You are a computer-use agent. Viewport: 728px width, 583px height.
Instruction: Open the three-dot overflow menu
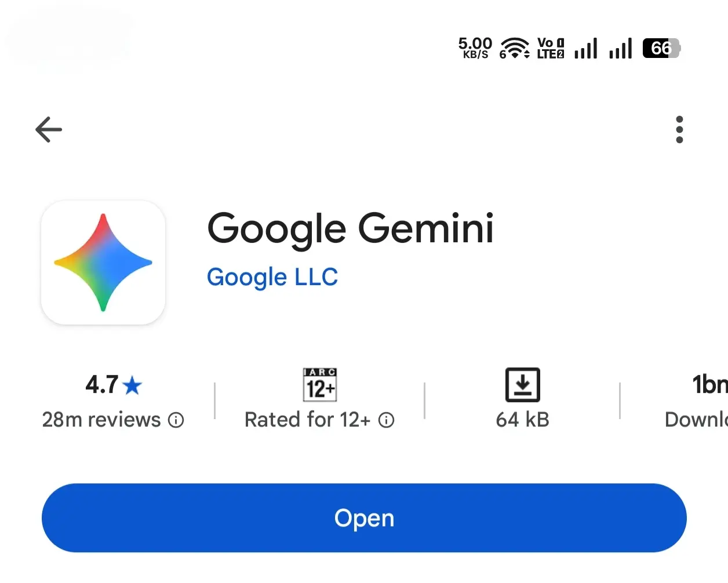pos(679,129)
